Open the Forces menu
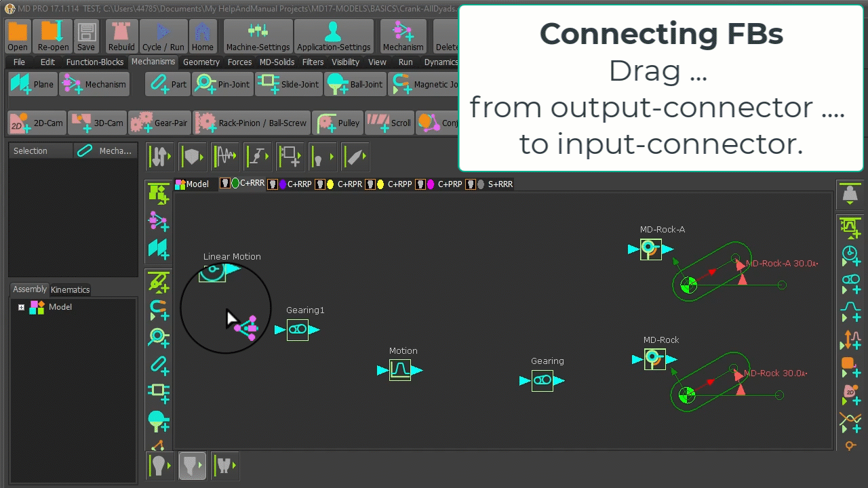 pos(239,62)
